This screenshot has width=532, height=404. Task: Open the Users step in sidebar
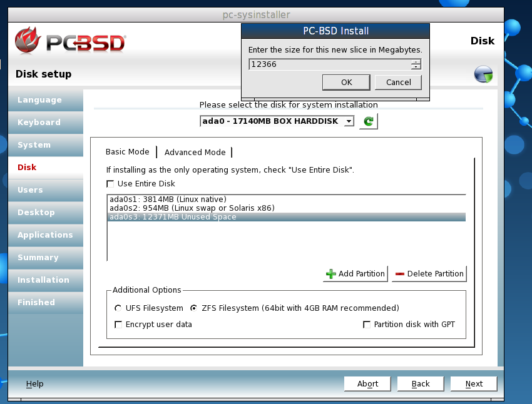46,189
